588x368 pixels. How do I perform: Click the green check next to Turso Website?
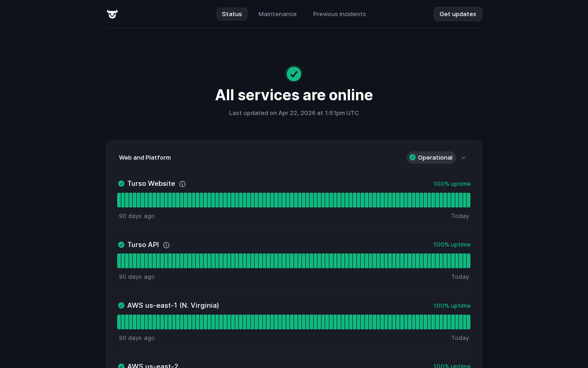[x=121, y=184]
